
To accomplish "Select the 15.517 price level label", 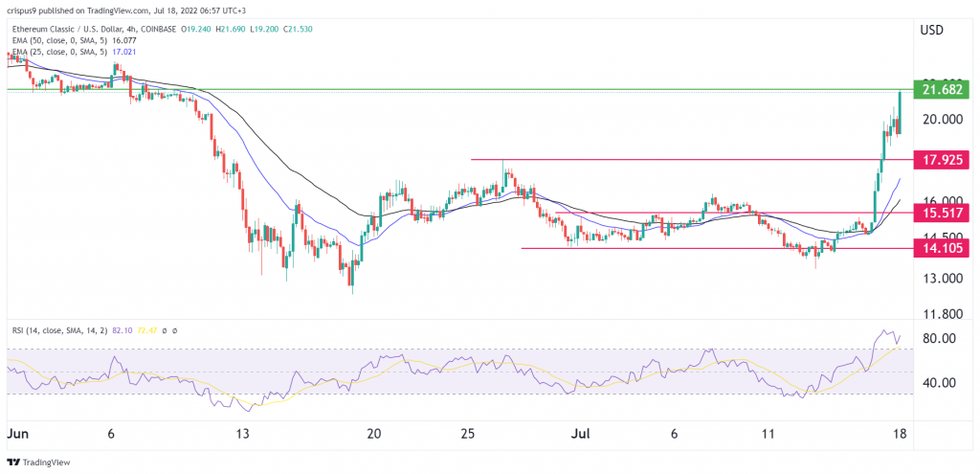I will pyautogui.click(x=941, y=213).
